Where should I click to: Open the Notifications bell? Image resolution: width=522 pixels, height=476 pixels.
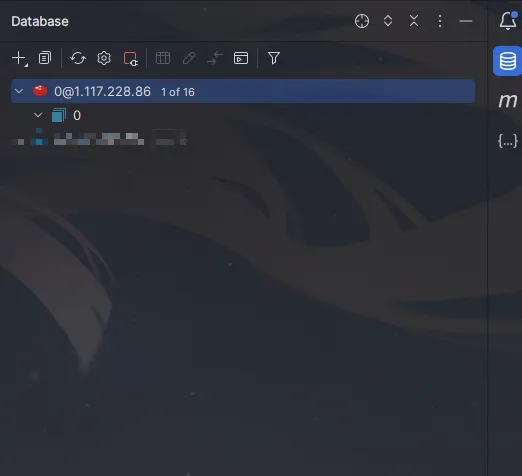pyautogui.click(x=508, y=21)
